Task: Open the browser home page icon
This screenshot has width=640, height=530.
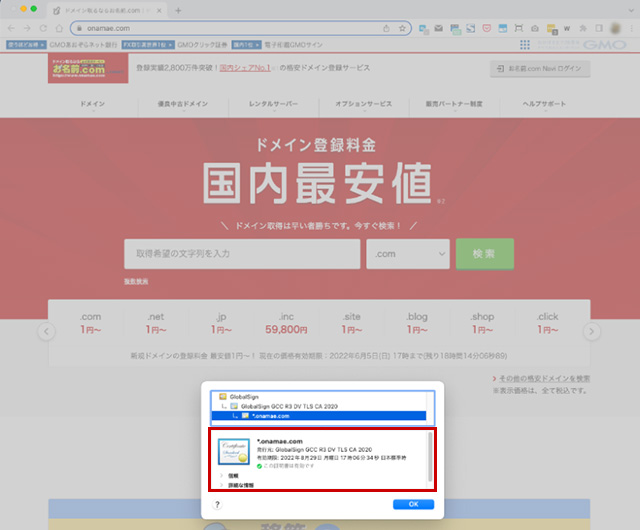Action: point(59,28)
